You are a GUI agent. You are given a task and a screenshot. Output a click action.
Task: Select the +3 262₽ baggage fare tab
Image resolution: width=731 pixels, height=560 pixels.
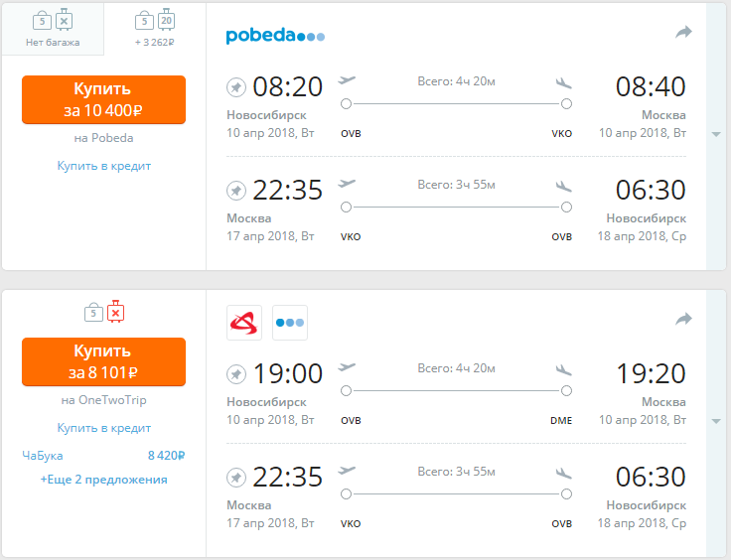pyautogui.click(x=155, y=29)
